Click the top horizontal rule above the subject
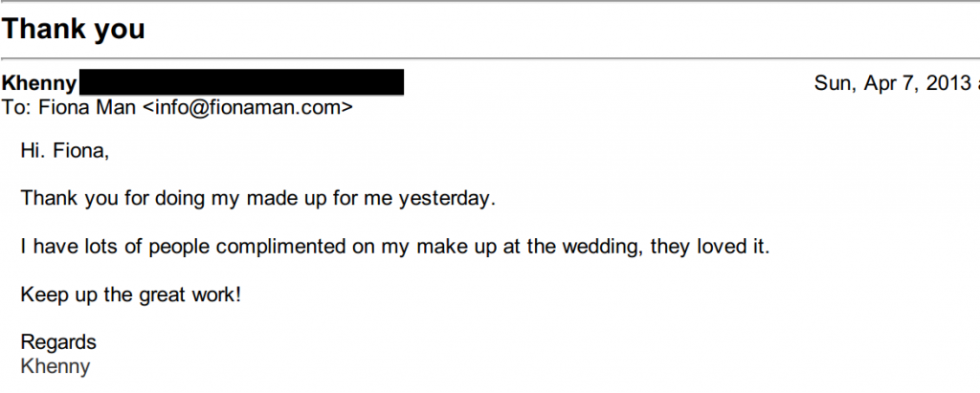The height and width of the screenshot is (393, 980). [490, 1]
